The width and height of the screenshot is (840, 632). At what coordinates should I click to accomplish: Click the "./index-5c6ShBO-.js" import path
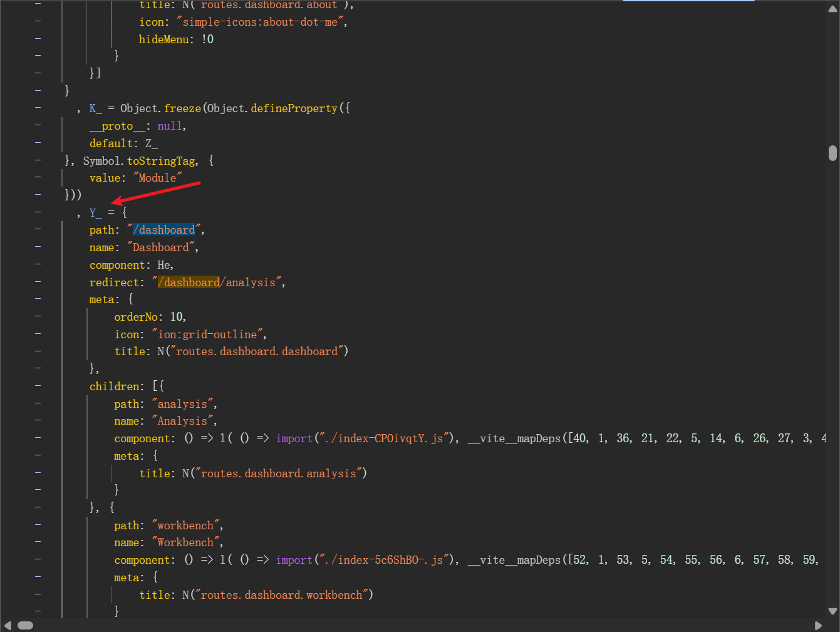(382, 560)
